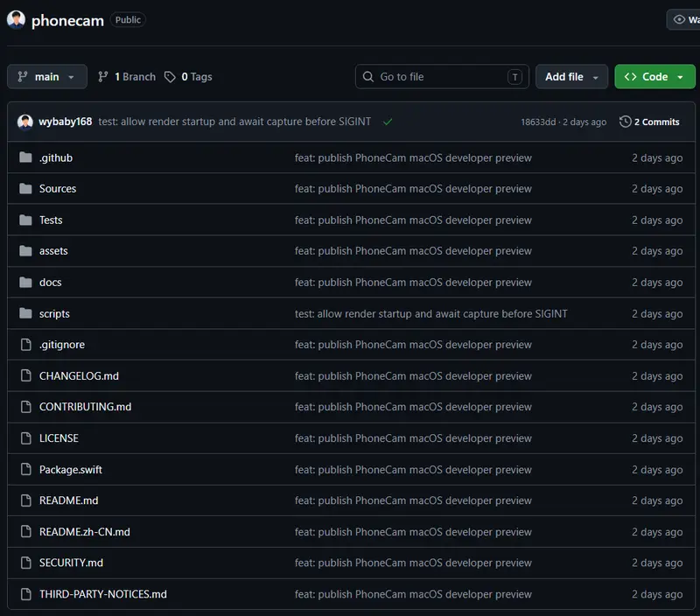Open the SECURITY.md file name
700x616 pixels.
click(x=71, y=563)
